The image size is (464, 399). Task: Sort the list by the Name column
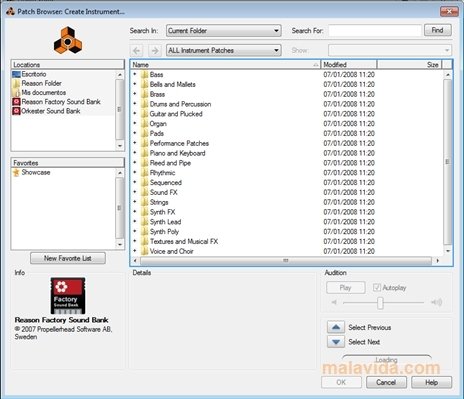[x=225, y=65]
